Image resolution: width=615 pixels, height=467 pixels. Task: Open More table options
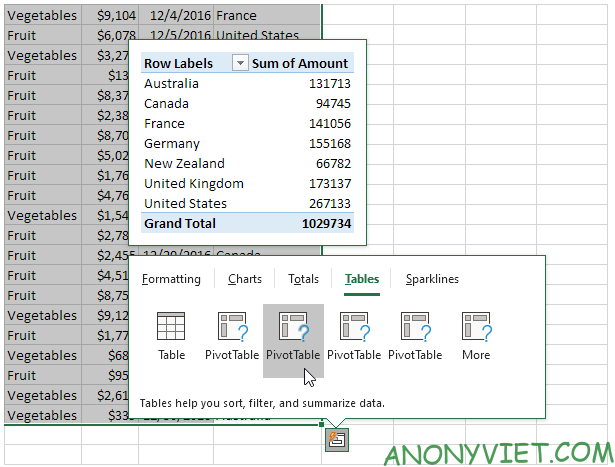tap(476, 336)
